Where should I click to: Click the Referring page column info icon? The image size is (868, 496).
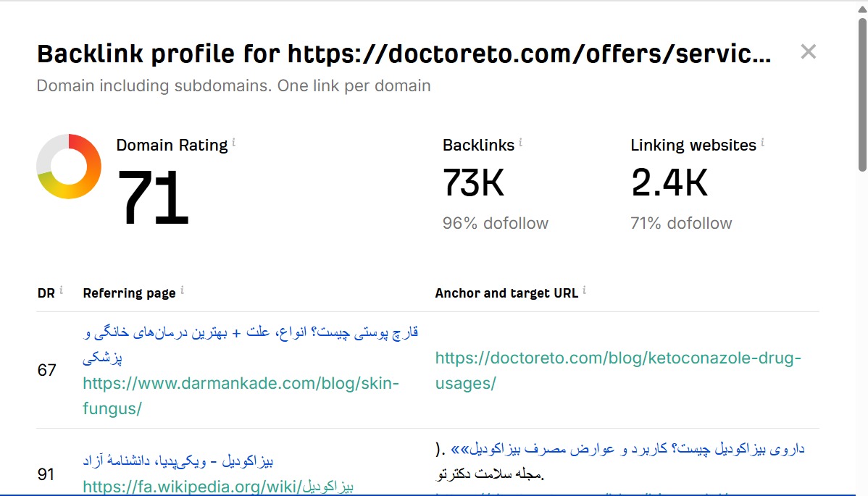coord(183,289)
